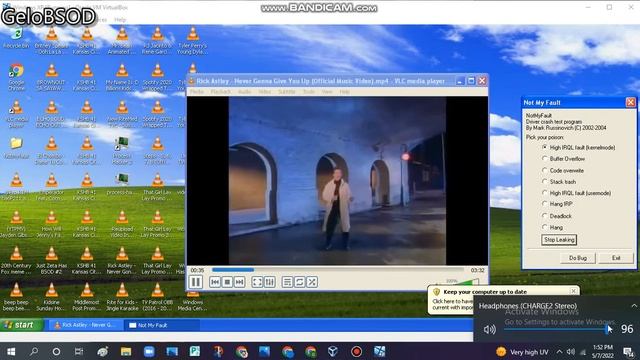The width and height of the screenshot is (640, 360).
Task: Select Kidsine Sunday desktop file
Action: (x=51, y=297)
